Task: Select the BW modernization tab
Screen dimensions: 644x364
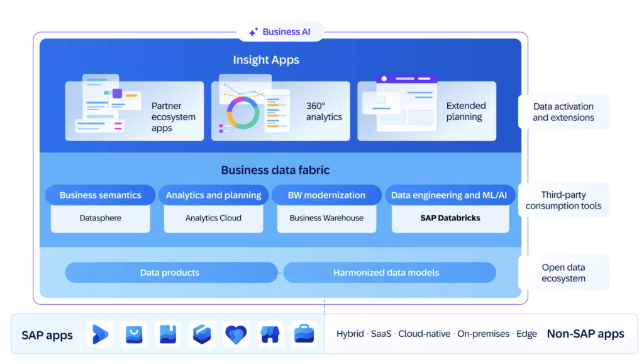Action: [x=326, y=195]
